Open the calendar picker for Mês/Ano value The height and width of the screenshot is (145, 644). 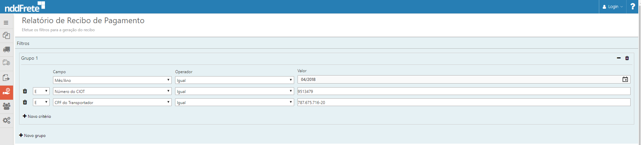pyautogui.click(x=625, y=79)
